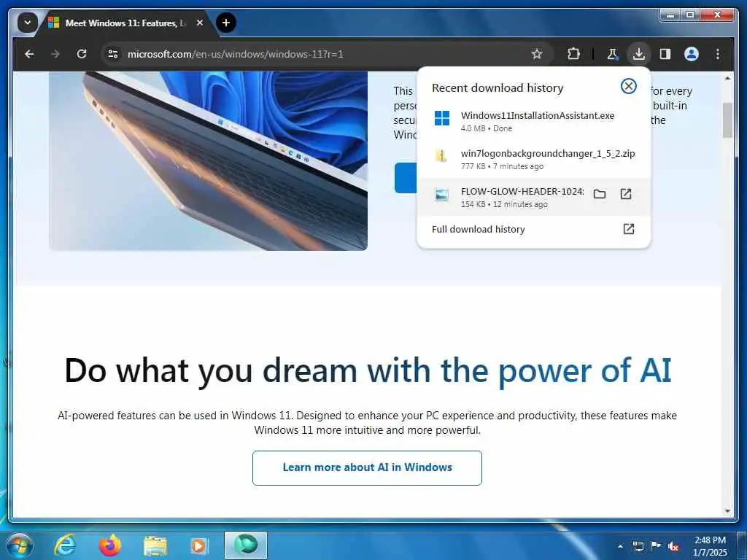The height and width of the screenshot is (560, 747).
Task: Show hidden system tray icons
Action: pyautogui.click(x=620, y=546)
